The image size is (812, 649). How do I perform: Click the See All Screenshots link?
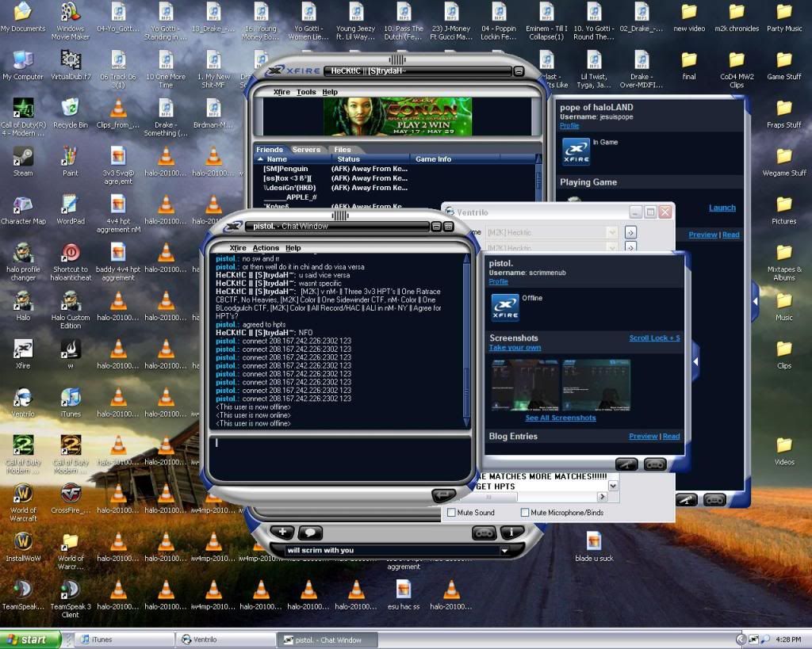tap(560, 418)
